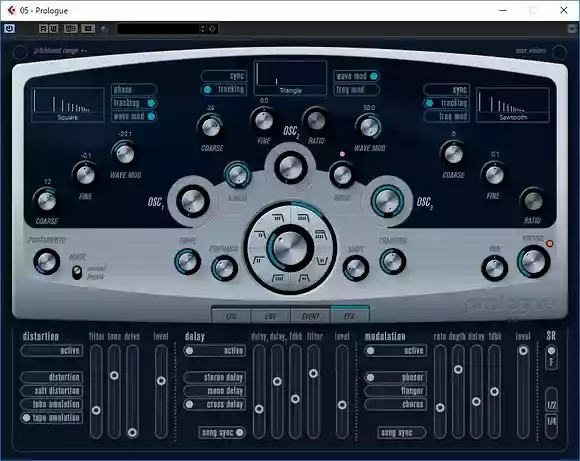580x461 pixels.
Task: Toggle OSC 1 tracking button
Action: [x=134, y=103]
